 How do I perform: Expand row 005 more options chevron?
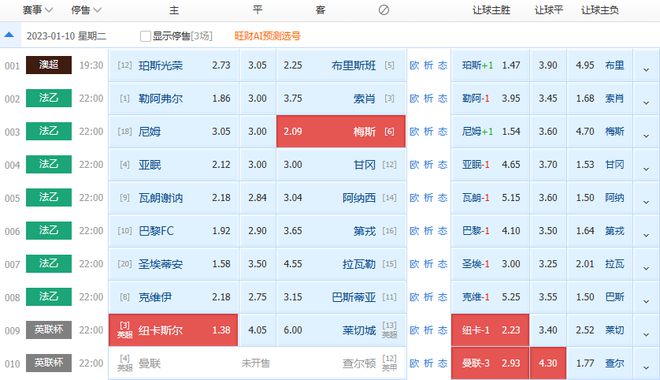(x=646, y=202)
